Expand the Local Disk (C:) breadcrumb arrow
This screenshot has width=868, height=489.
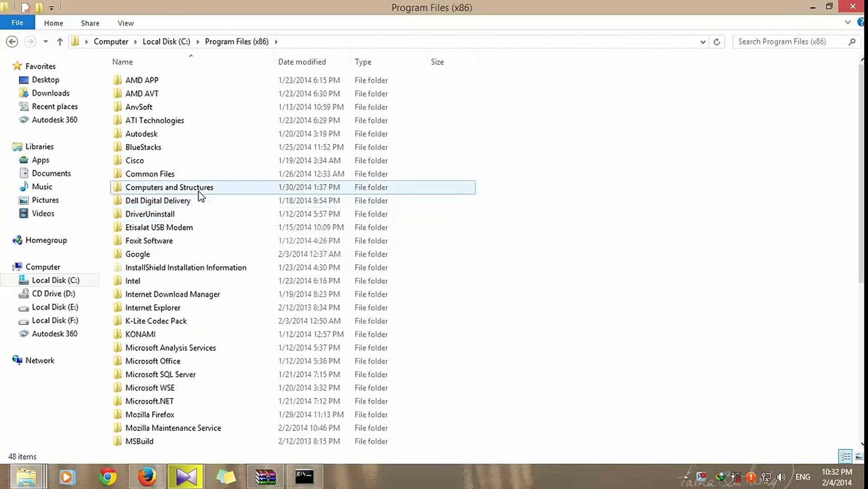(197, 42)
